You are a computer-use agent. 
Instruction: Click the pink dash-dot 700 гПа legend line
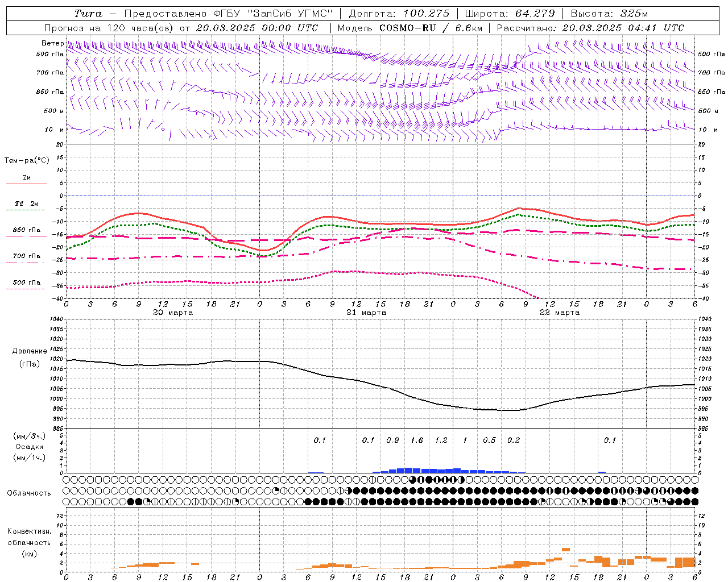click(26, 262)
